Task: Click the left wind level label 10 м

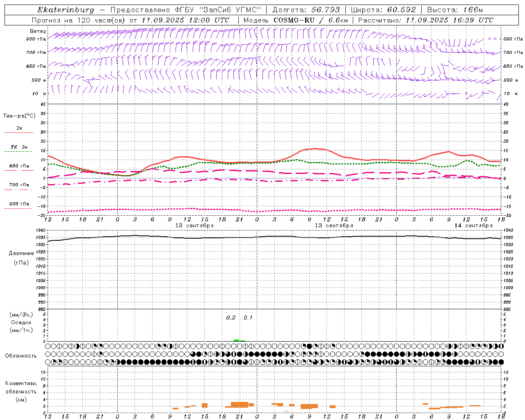Action: [x=39, y=94]
